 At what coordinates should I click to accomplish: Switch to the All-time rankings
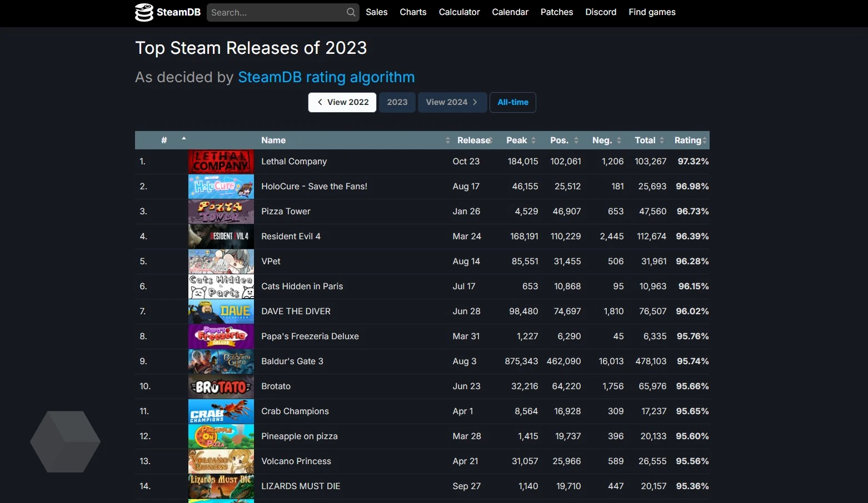pyautogui.click(x=512, y=102)
